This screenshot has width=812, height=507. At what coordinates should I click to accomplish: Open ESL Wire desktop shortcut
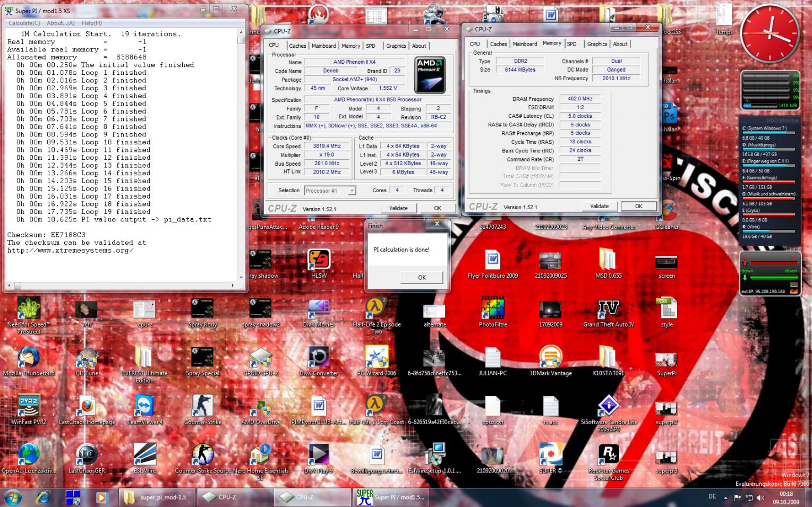144,458
